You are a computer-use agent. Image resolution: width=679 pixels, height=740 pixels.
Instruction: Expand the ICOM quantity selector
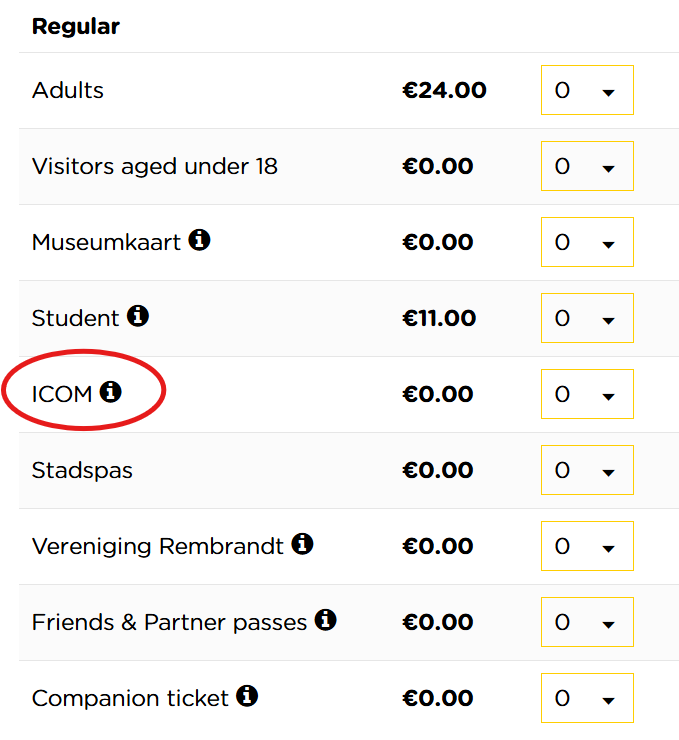coord(587,395)
